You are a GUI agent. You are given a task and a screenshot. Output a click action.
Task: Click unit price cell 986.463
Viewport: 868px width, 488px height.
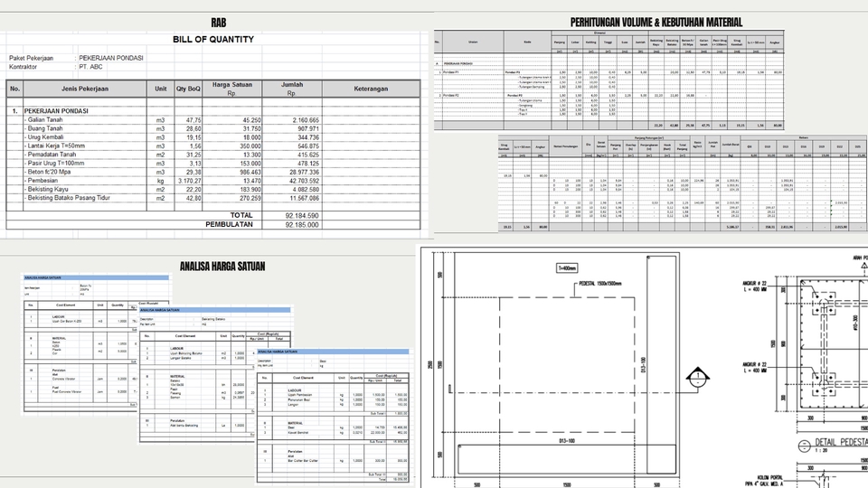(x=250, y=173)
